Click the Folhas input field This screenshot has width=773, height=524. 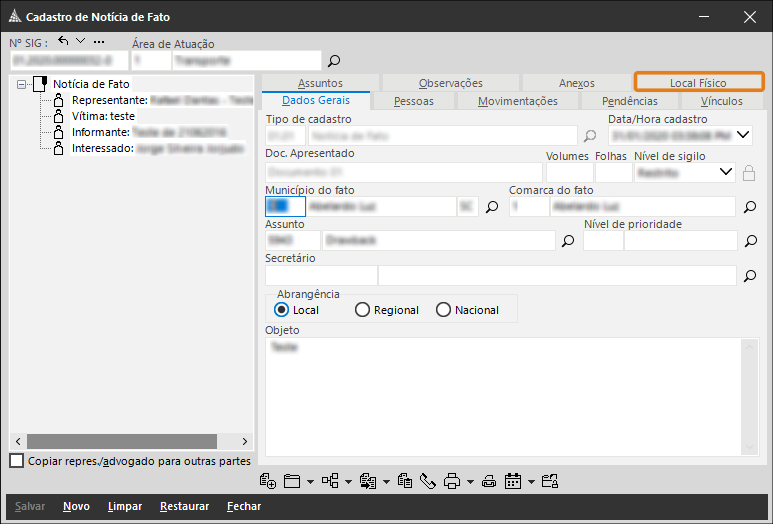pos(614,173)
